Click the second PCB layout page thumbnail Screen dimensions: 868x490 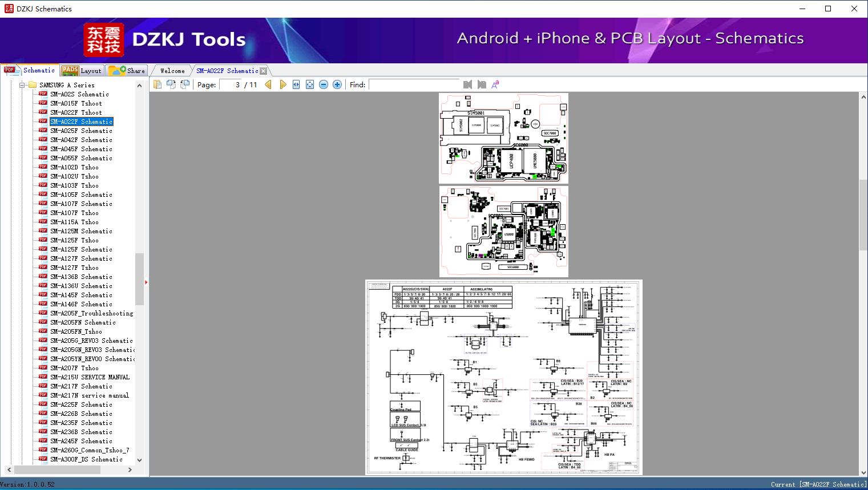tap(503, 232)
